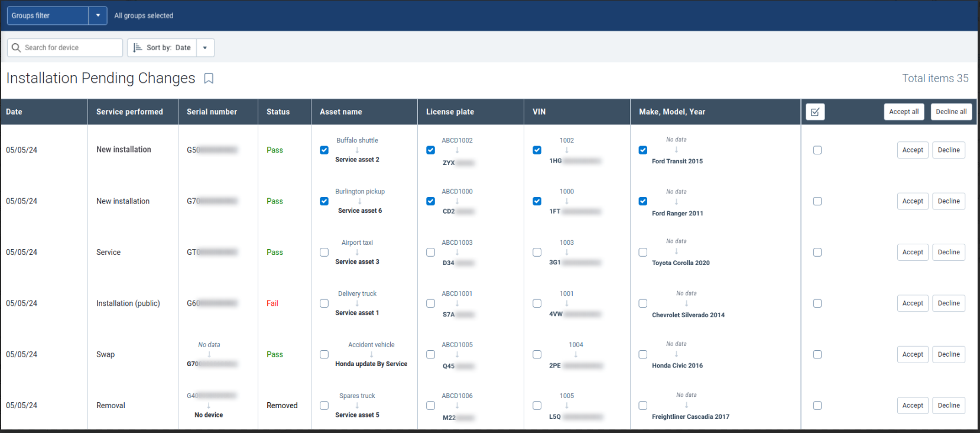Image resolution: width=980 pixels, height=433 pixels.
Task: Click the Total items 35 label
Action: click(x=935, y=78)
